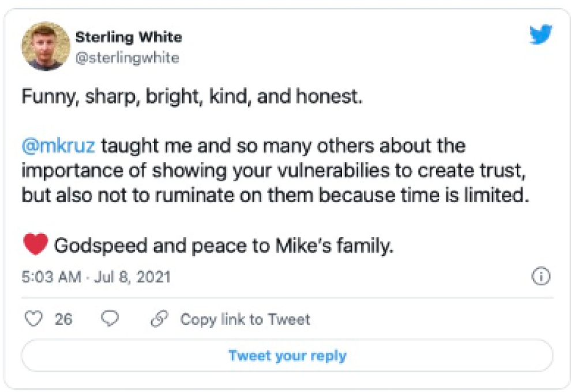Open the @sterlingwhite handle
The width and height of the screenshot is (571, 392).
(x=127, y=58)
